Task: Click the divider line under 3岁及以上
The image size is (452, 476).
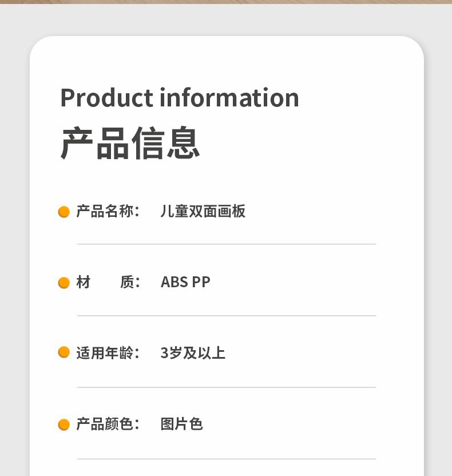Action: 227,387
